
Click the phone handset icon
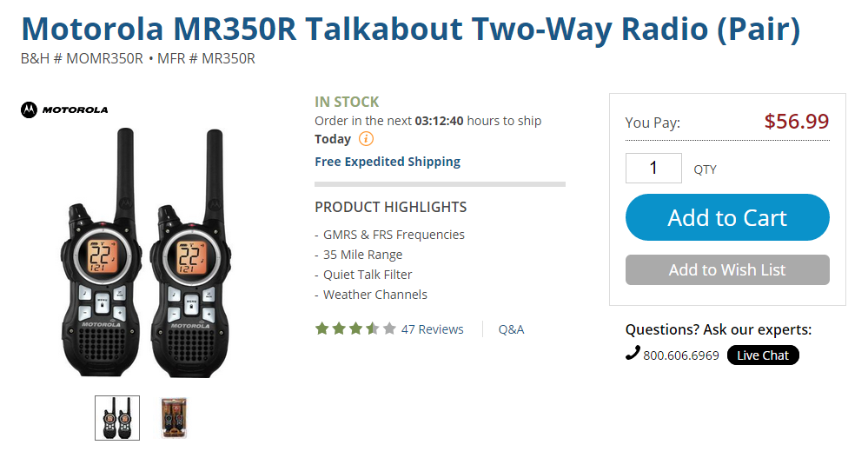click(633, 353)
